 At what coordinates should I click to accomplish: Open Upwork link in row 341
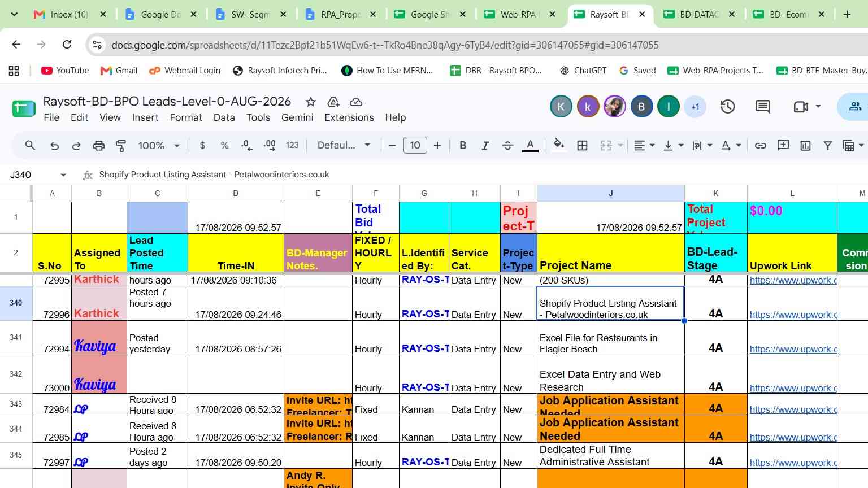click(793, 349)
